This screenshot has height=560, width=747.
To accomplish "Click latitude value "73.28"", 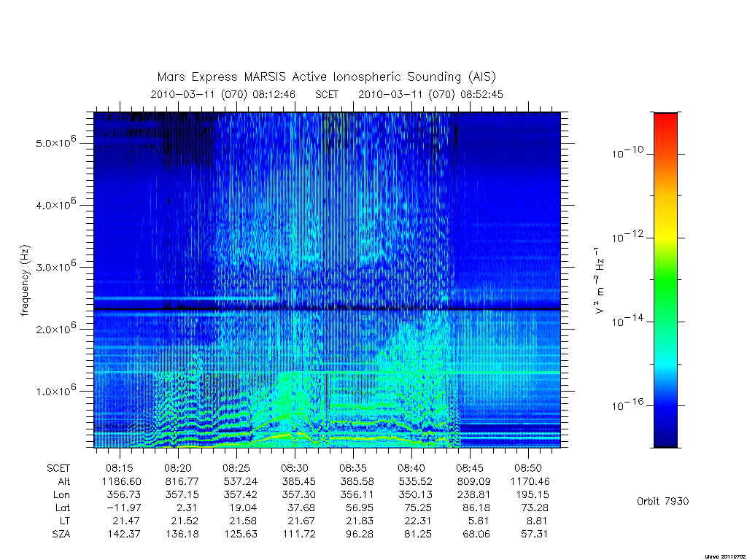I will (x=534, y=507).
